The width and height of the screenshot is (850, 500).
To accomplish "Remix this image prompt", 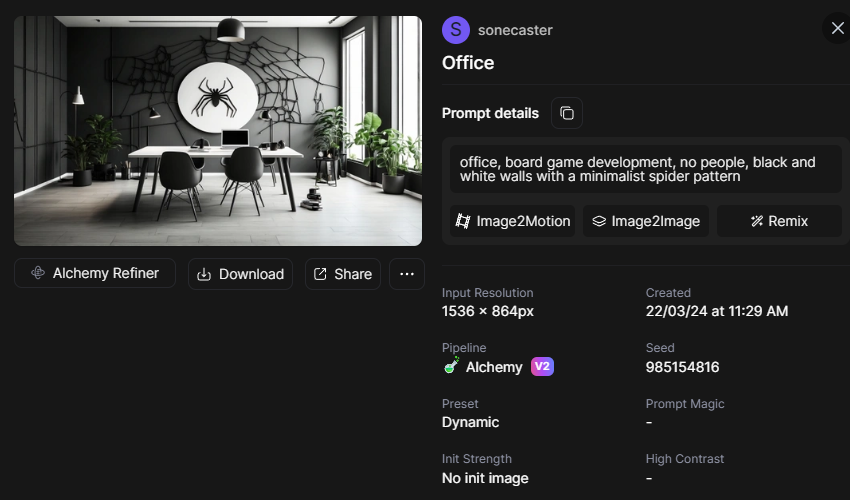I will 779,221.
